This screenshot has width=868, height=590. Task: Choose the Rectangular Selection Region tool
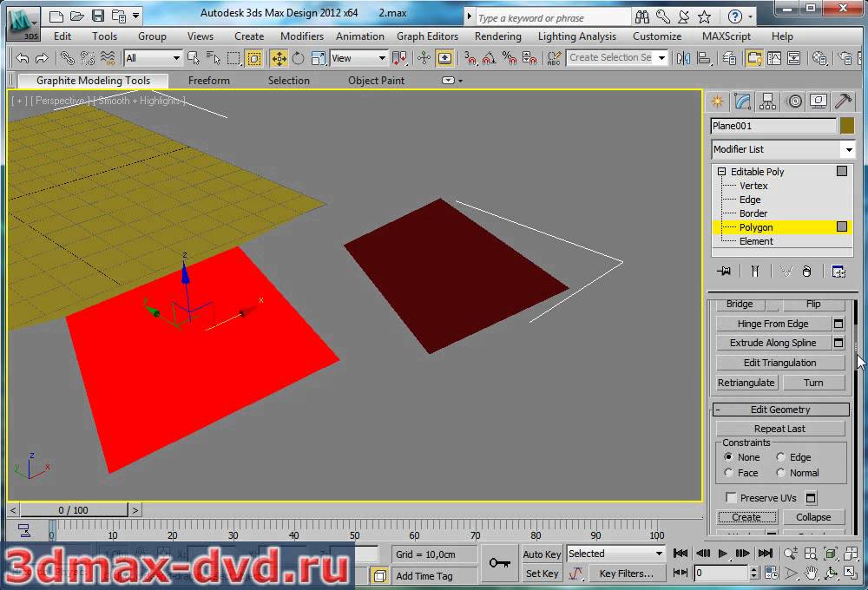click(x=233, y=57)
